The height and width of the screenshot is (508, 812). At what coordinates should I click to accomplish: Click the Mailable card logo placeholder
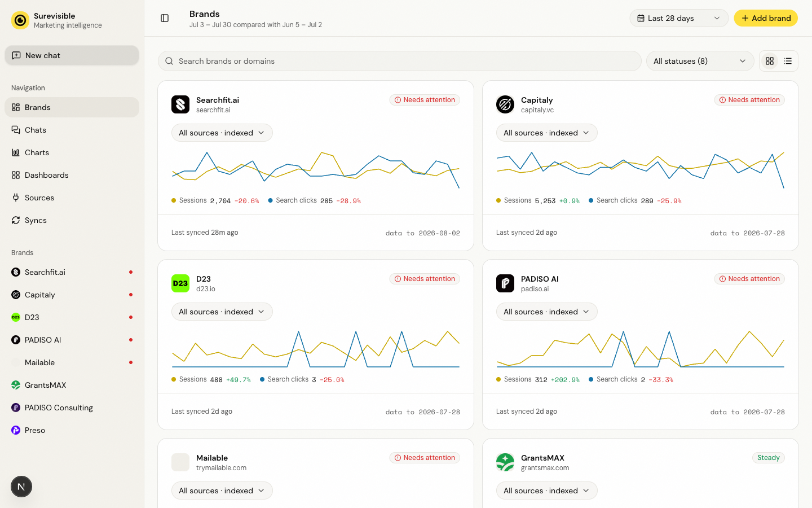click(180, 462)
